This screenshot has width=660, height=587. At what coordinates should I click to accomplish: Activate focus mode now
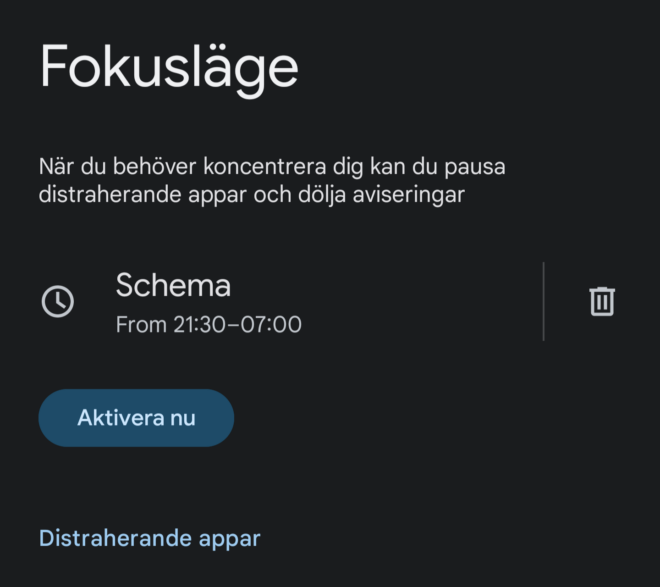(136, 418)
